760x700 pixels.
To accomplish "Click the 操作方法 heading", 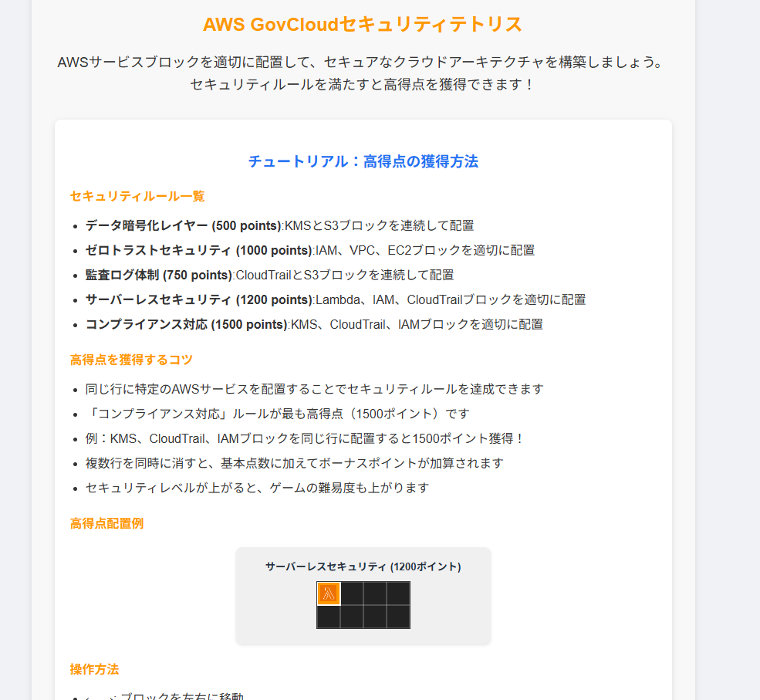I will pyautogui.click(x=94, y=669).
